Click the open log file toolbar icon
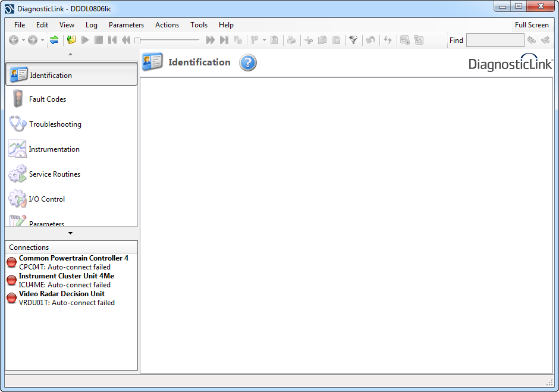Viewport: 559px width, 392px height. point(71,40)
